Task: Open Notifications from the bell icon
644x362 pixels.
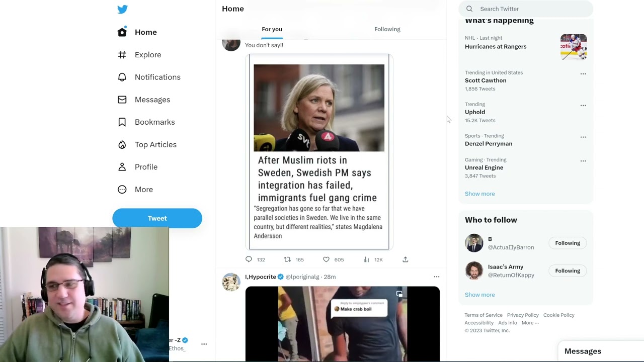Action: pos(122,77)
